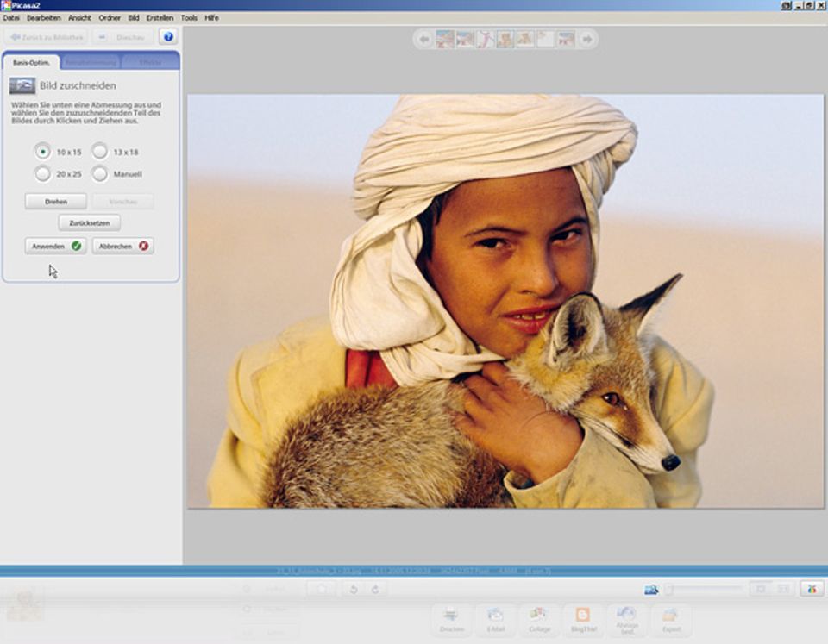Go to next photo with filmstrip right arrow
Screen dimensions: 828x644
(x=586, y=39)
